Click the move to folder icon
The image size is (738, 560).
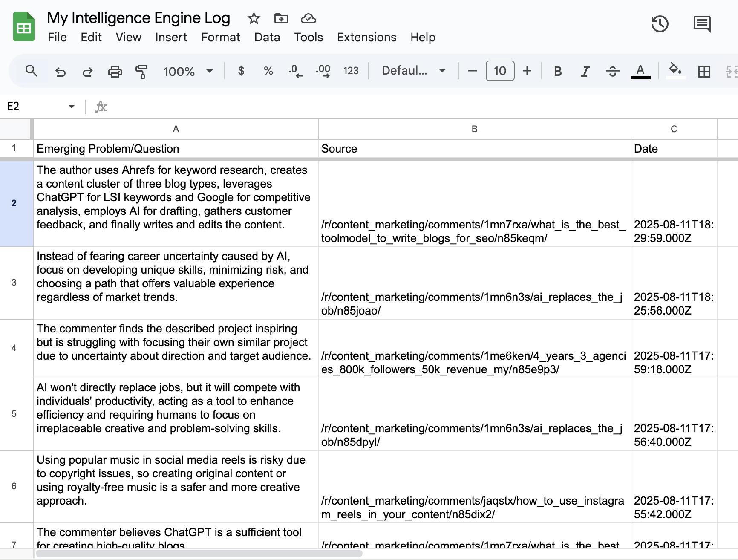pyautogui.click(x=281, y=18)
